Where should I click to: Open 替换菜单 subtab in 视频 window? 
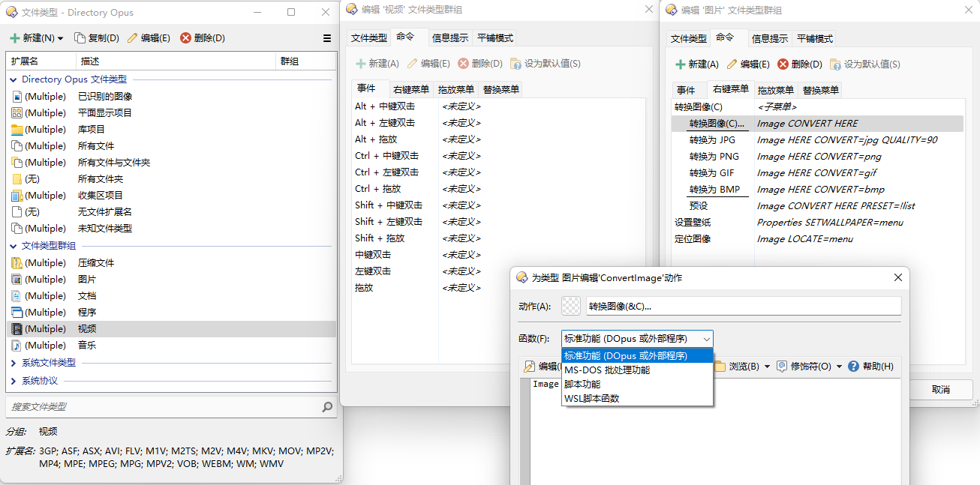[501, 90]
